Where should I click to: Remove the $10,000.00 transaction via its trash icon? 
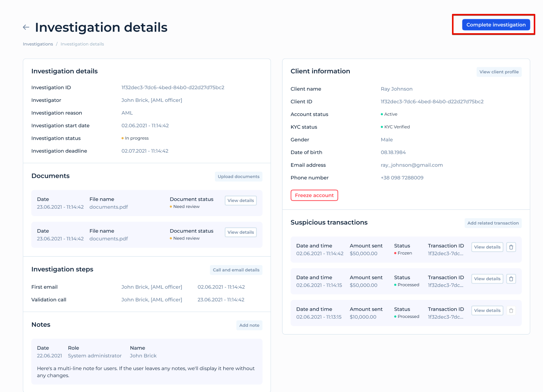511,310
